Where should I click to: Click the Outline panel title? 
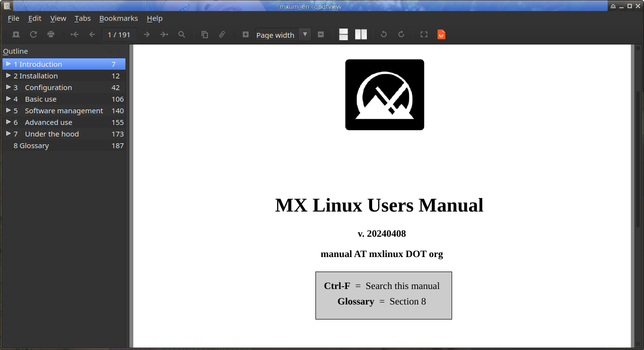click(16, 51)
